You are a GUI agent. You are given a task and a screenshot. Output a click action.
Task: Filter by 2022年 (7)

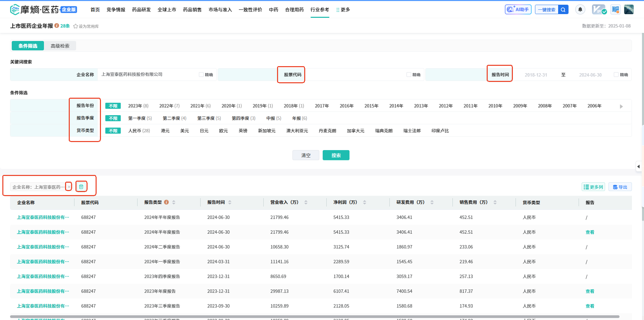169,106
